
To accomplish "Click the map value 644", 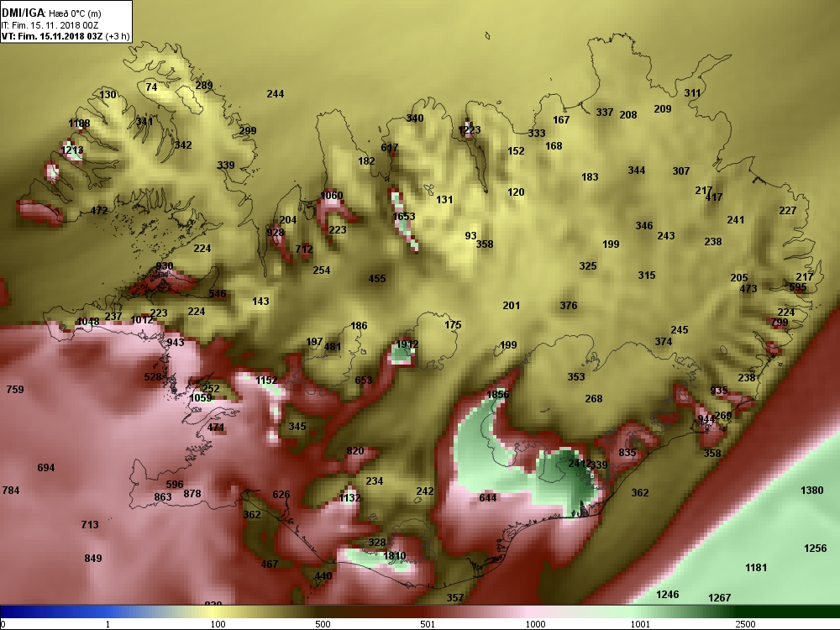I will click(488, 497).
